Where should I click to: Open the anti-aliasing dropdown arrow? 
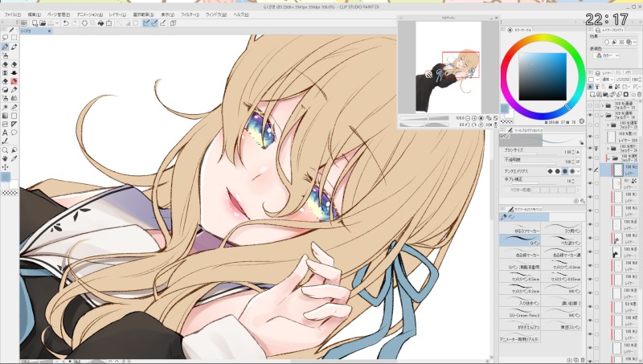[578, 171]
